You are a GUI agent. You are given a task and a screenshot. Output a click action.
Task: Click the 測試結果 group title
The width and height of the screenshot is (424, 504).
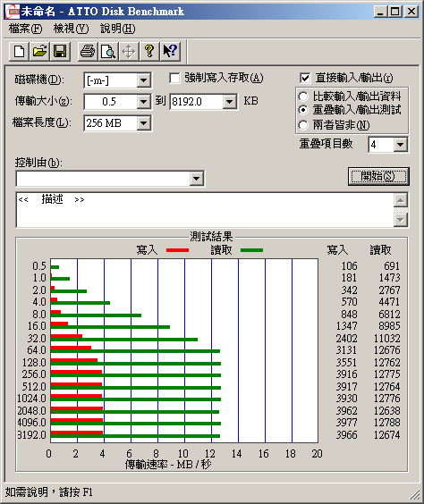pos(211,237)
